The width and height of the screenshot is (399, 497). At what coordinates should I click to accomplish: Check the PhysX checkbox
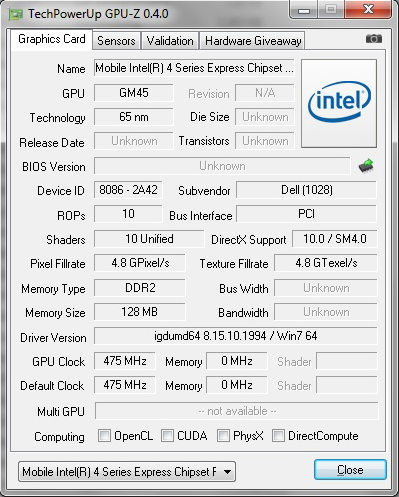223,435
